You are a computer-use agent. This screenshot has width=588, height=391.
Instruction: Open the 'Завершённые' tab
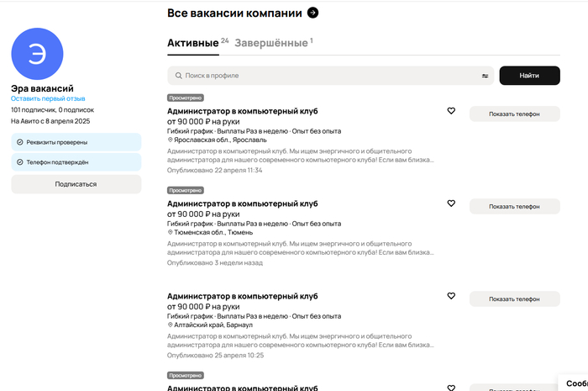pyautogui.click(x=270, y=43)
